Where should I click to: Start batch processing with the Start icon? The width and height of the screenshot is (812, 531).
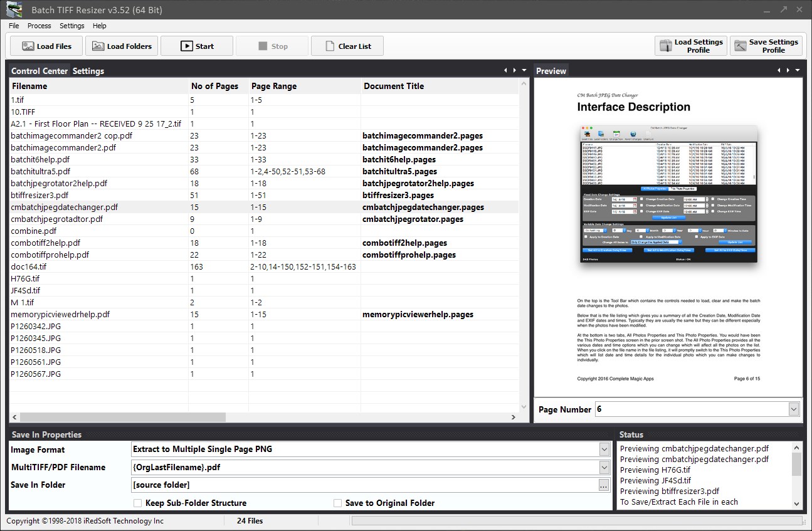pyautogui.click(x=187, y=46)
